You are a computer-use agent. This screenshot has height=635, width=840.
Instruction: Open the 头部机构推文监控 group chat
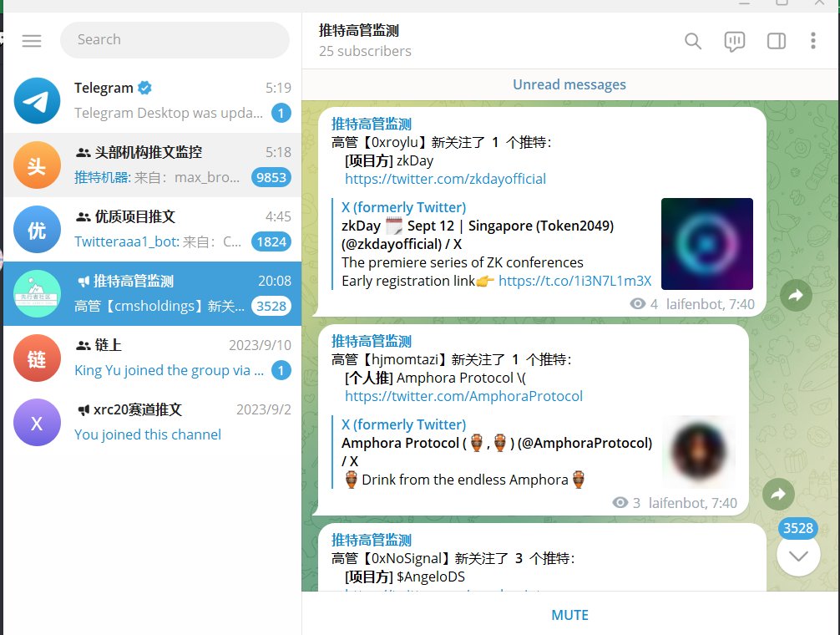tap(153, 165)
